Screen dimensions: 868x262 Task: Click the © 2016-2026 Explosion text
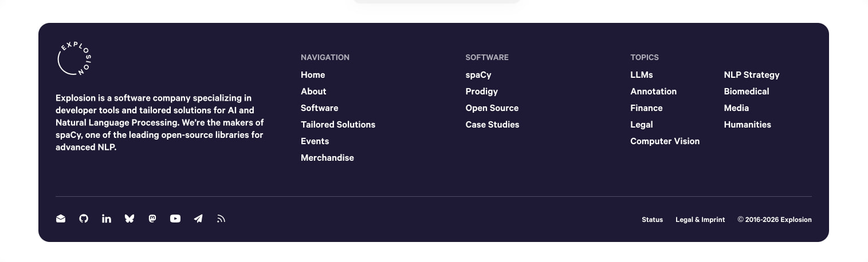pyautogui.click(x=775, y=220)
